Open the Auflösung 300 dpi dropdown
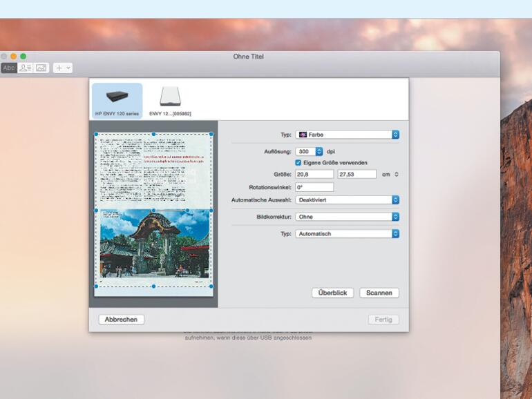This screenshot has width=532, height=399. point(309,152)
